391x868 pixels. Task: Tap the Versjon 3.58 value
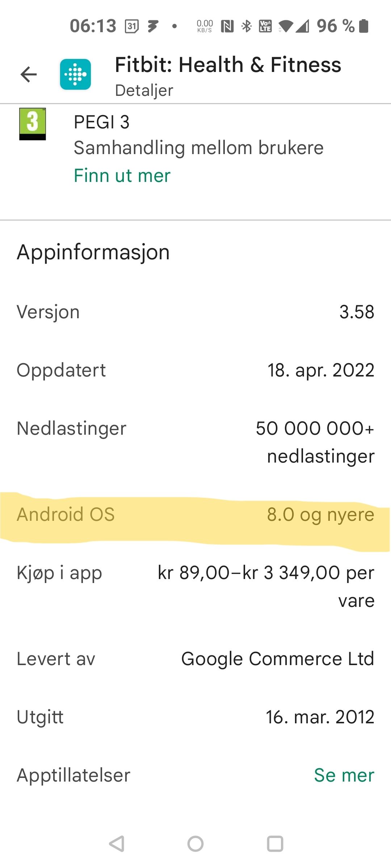coord(357,312)
